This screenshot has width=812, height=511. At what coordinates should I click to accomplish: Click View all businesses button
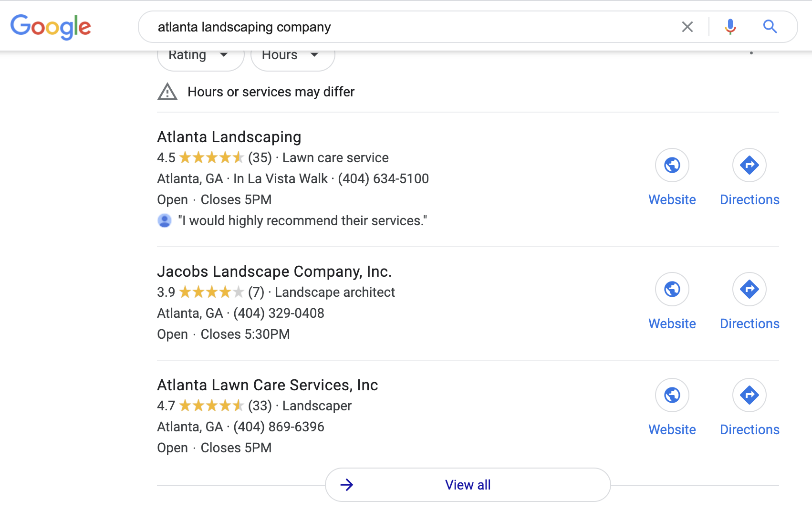pyautogui.click(x=468, y=485)
